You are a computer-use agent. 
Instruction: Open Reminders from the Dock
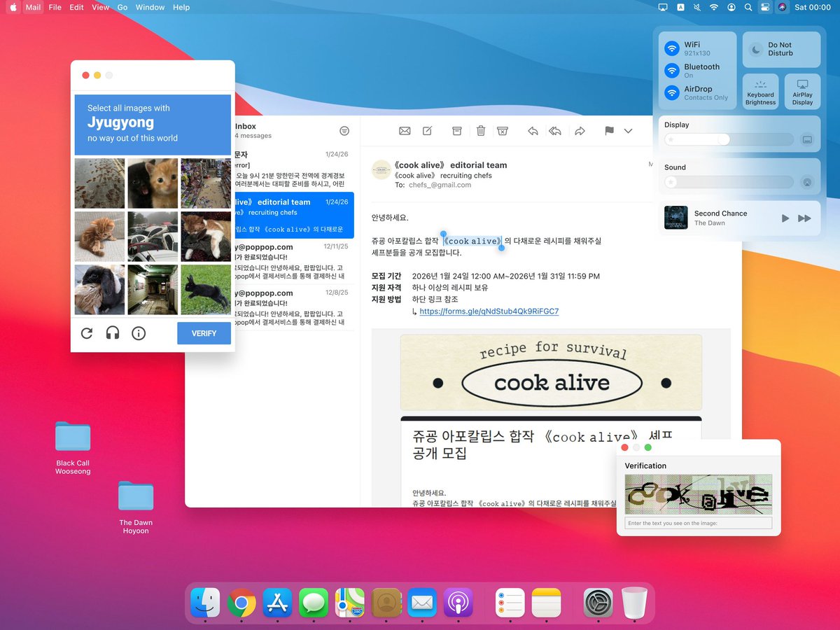(x=510, y=602)
